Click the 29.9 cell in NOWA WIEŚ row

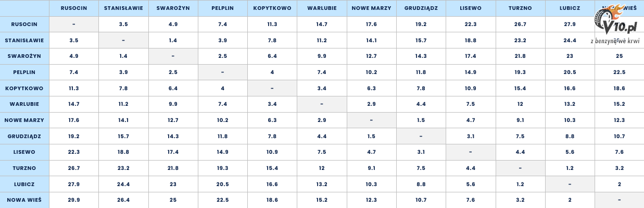pyautogui.click(x=73, y=200)
